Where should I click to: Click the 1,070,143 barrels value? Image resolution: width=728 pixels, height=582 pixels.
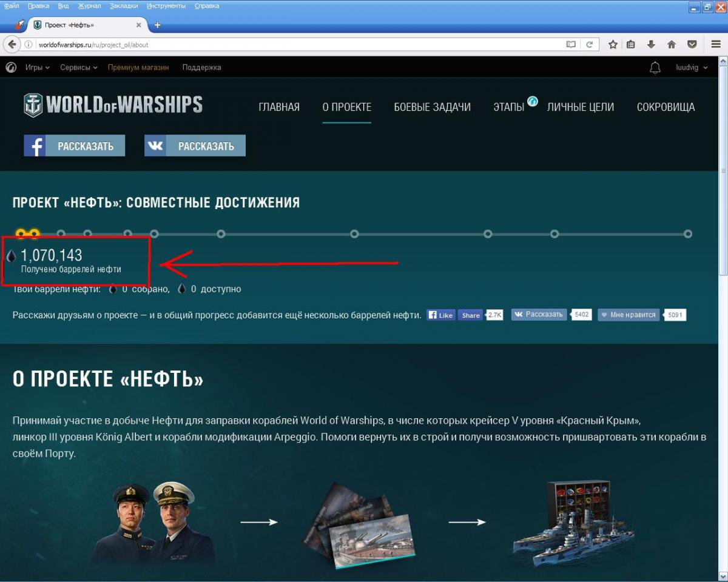[x=52, y=255]
